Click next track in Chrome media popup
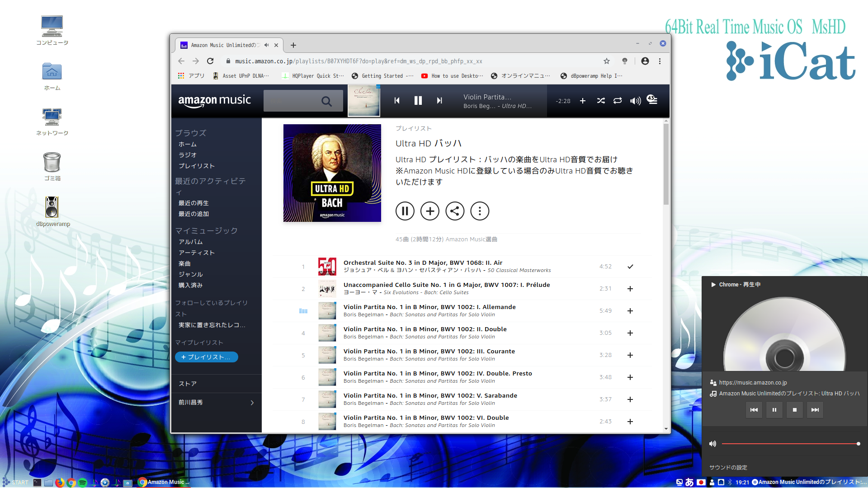This screenshot has height=488, width=868. (815, 410)
